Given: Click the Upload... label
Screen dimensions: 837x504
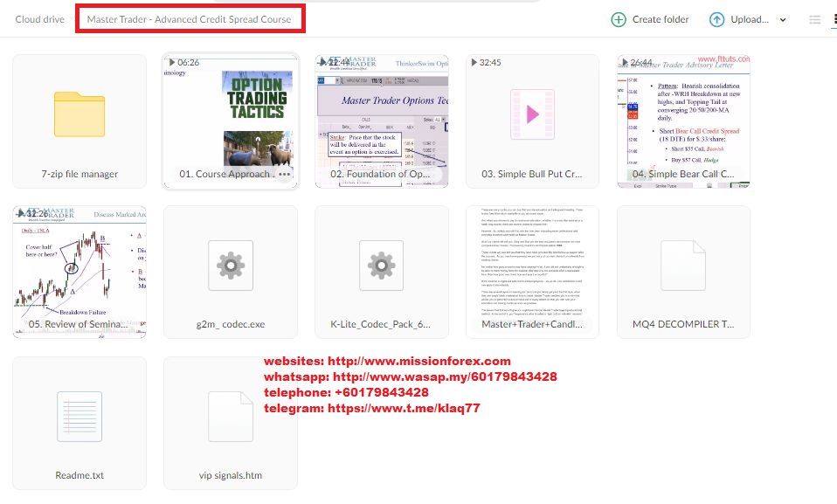Looking at the screenshot, I should [750, 19].
